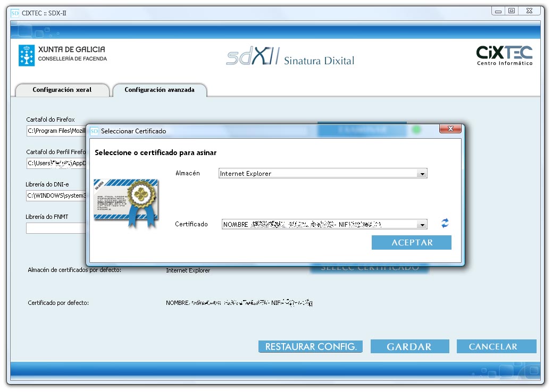Click the default certificate NOMBRE value text

coord(239,303)
